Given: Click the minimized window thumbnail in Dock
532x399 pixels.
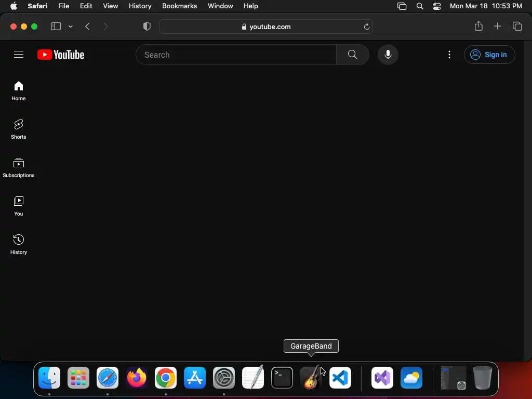Looking at the screenshot, I should click(453, 378).
